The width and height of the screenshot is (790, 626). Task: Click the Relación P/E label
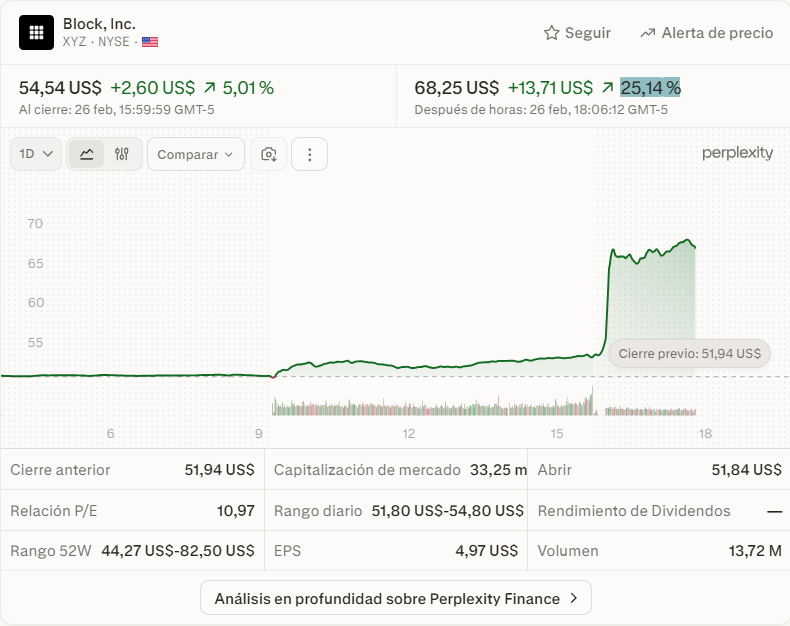click(54, 511)
